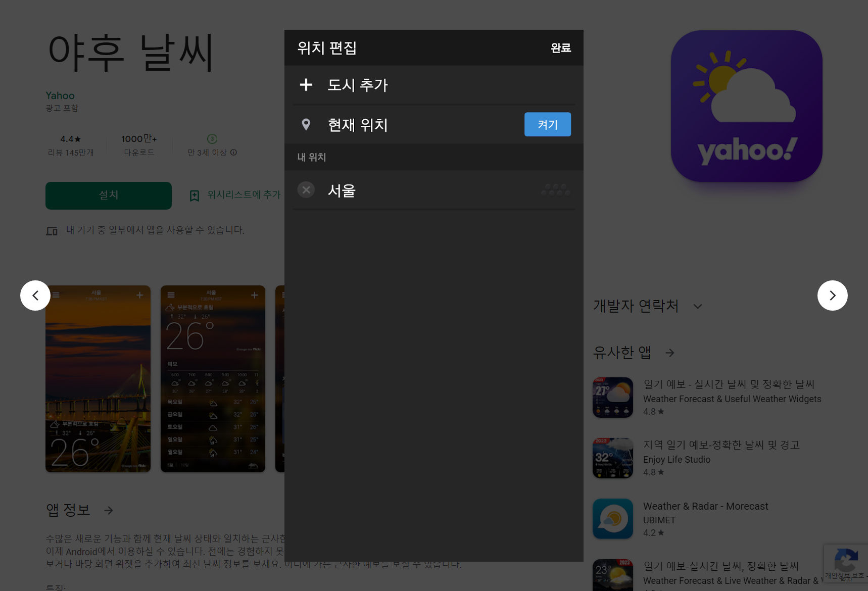Click the info icon next to 만 3세 이상
Viewport: 868px width, 591px height.
point(233,153)
